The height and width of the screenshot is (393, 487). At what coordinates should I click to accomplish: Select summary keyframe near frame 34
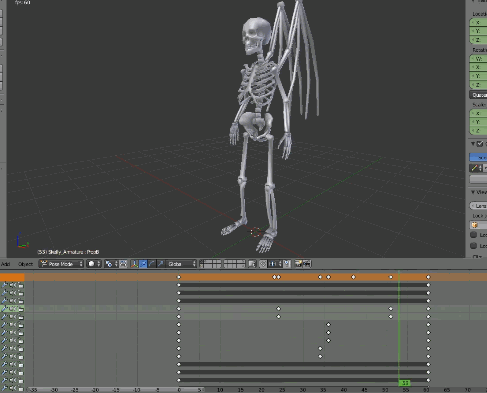pos(320,277)
